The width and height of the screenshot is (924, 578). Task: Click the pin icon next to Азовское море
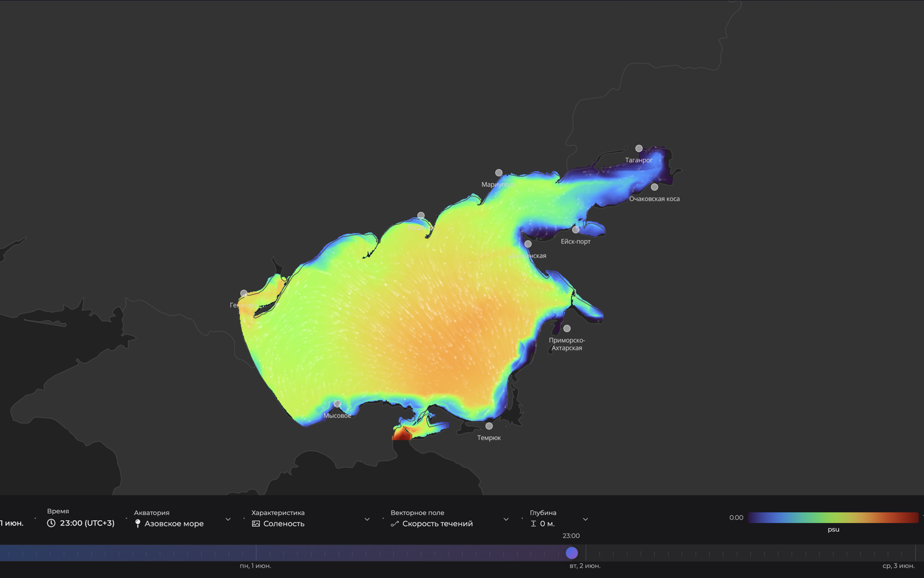tap(137, 524)
